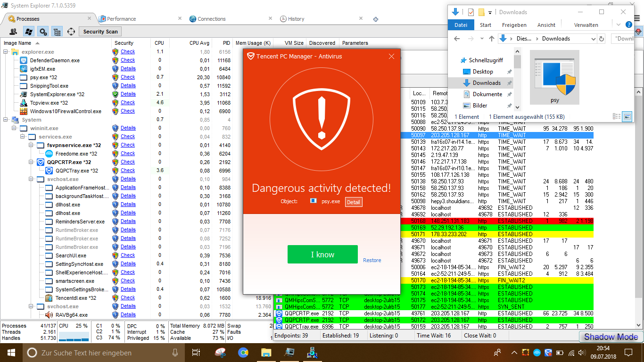
Task: Collapse the services.exe tree node
Action: click(23, 137)
